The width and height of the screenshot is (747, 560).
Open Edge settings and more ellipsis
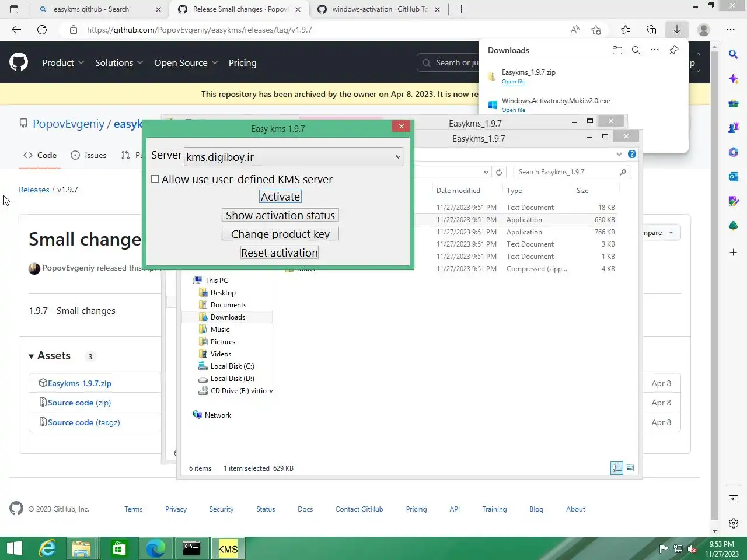coord(731,30)
